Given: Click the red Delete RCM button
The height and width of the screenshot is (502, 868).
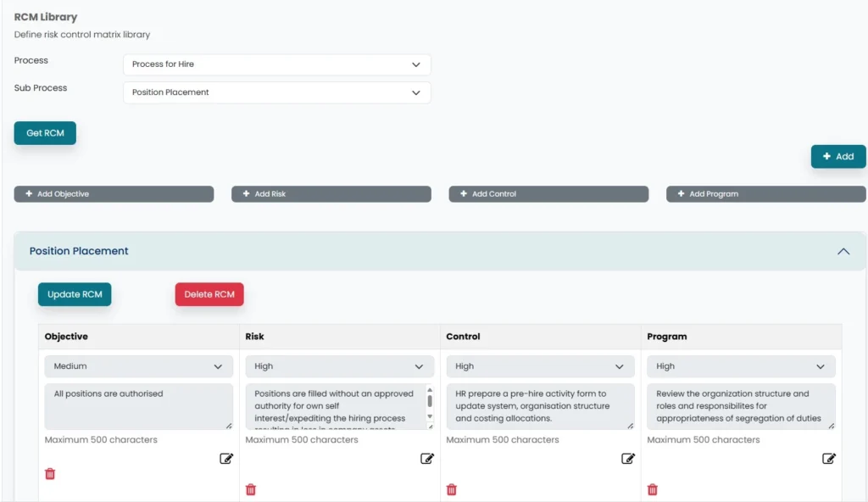Looking at the screenshot, I should pos(209,294).
